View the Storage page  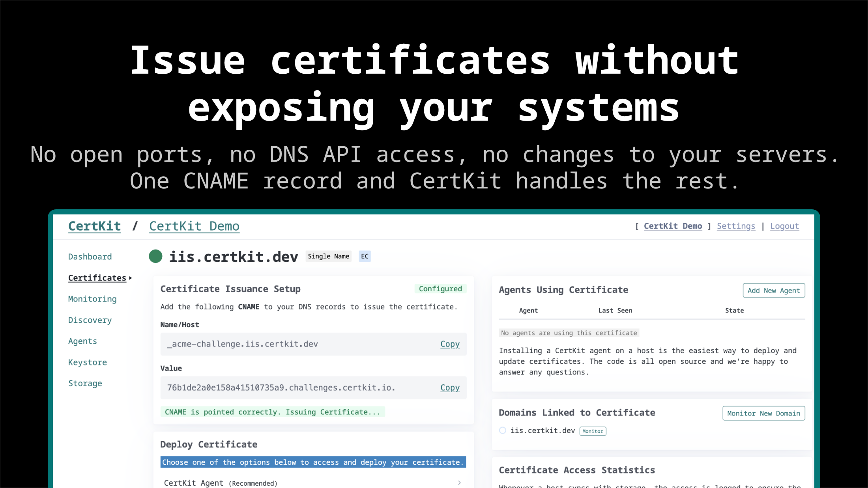(85, 383)
